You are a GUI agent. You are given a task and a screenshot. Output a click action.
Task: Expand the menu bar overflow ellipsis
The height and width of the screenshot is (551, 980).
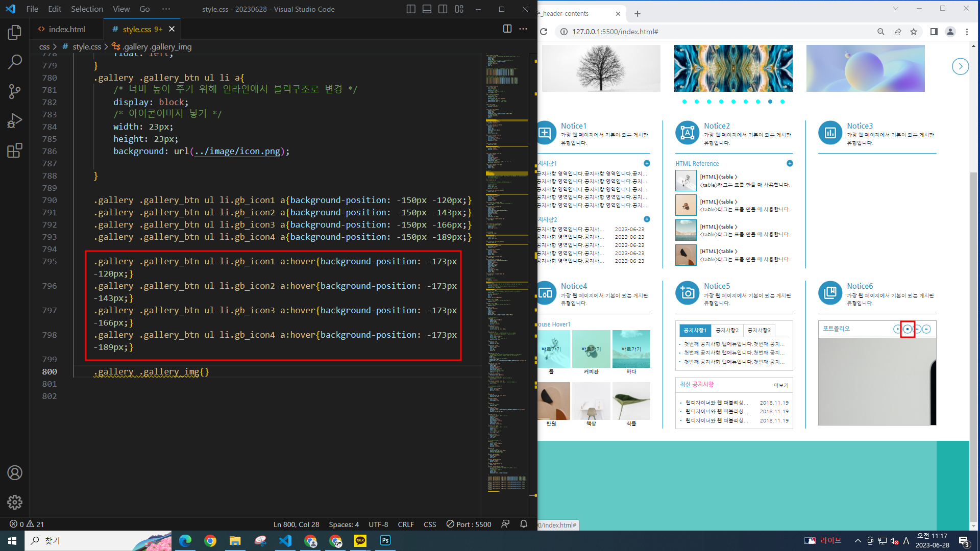[166, 9]
